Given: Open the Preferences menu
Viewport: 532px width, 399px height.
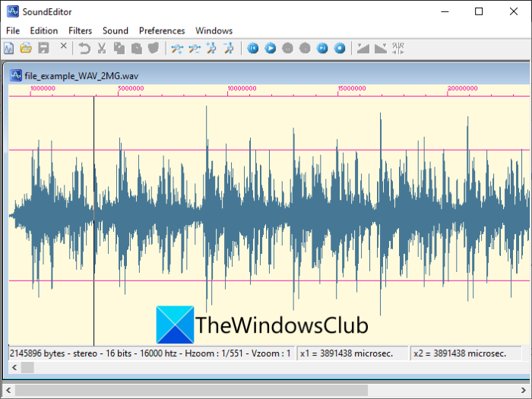Looking at the screenshot, I should click(162, 30).
